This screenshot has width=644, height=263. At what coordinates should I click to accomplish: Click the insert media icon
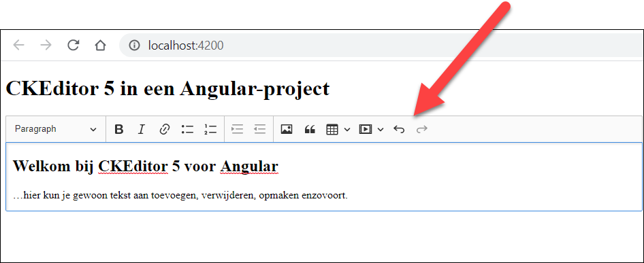click(365, 130)
